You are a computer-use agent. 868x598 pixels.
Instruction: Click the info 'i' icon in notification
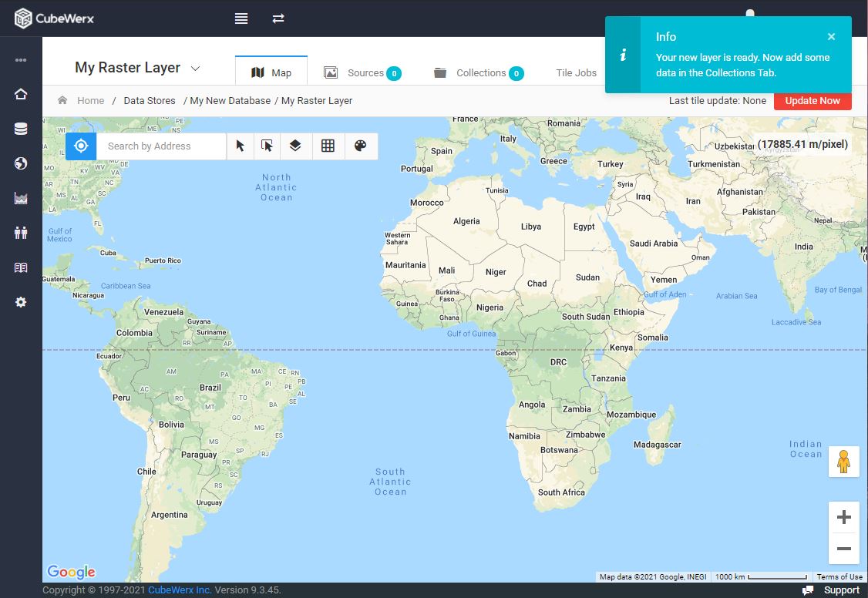pos(623,55)
